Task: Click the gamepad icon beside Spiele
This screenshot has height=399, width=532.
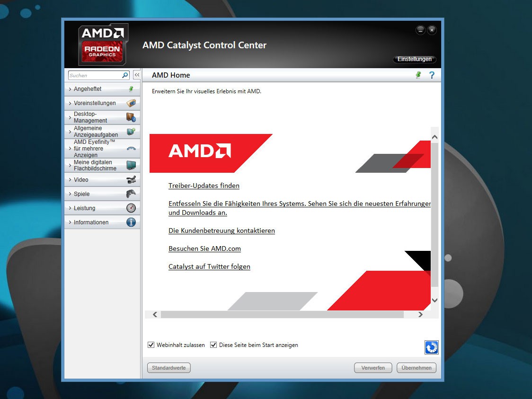Action: (131, 194)
